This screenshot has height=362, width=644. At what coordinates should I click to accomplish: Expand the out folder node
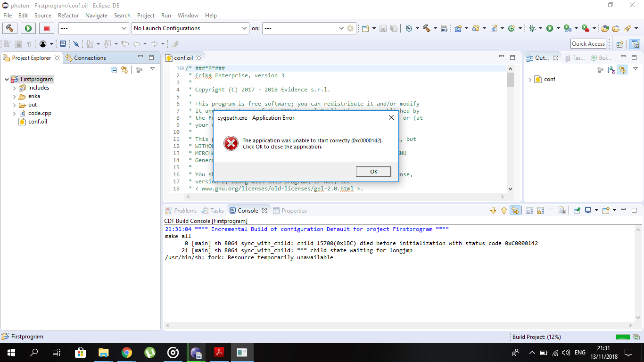click(15, 105)
